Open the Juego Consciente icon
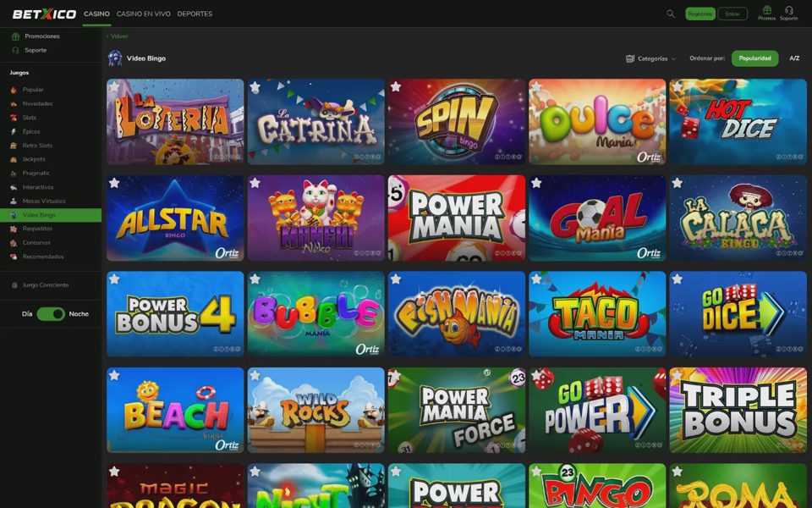The height and width of the screenshot is (508, 812). (x=14, y=285)
